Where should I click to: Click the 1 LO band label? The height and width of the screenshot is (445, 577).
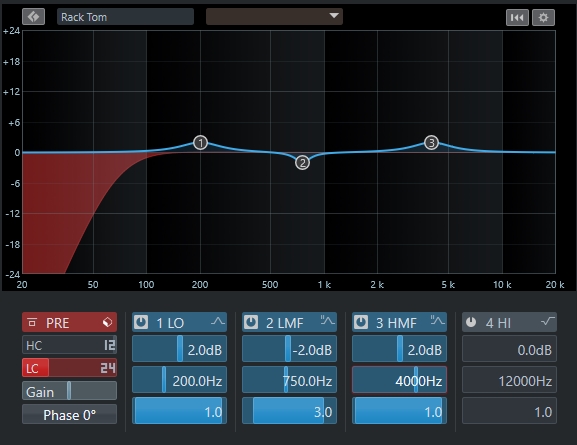click(x=170, y=323)
